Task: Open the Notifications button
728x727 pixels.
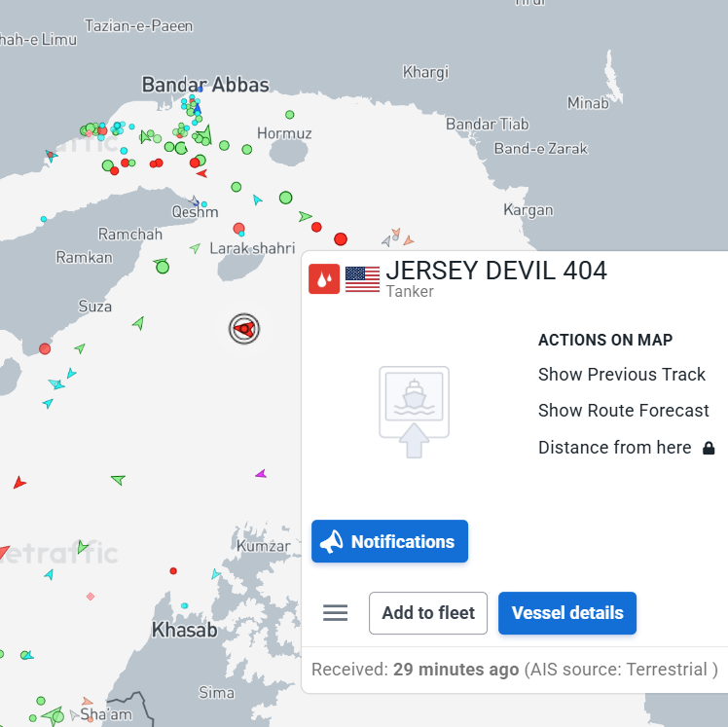Action: click(x=389, y=541)
